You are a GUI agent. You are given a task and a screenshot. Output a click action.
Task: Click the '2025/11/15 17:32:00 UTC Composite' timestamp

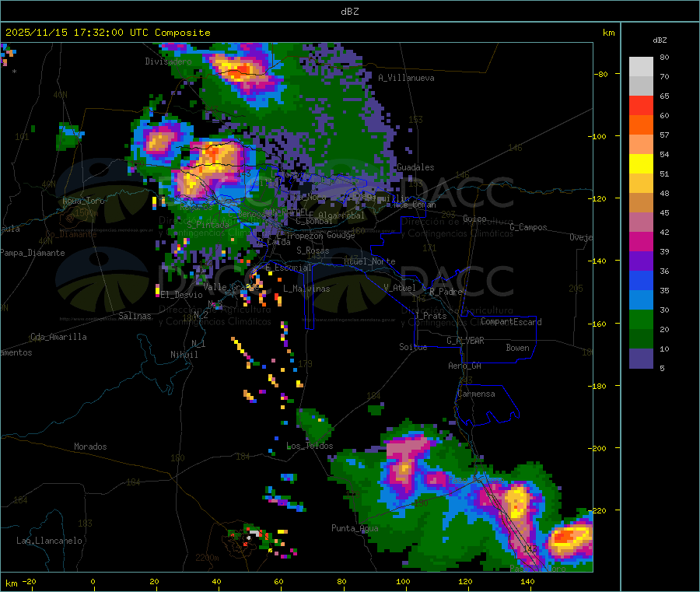[107, 33]
